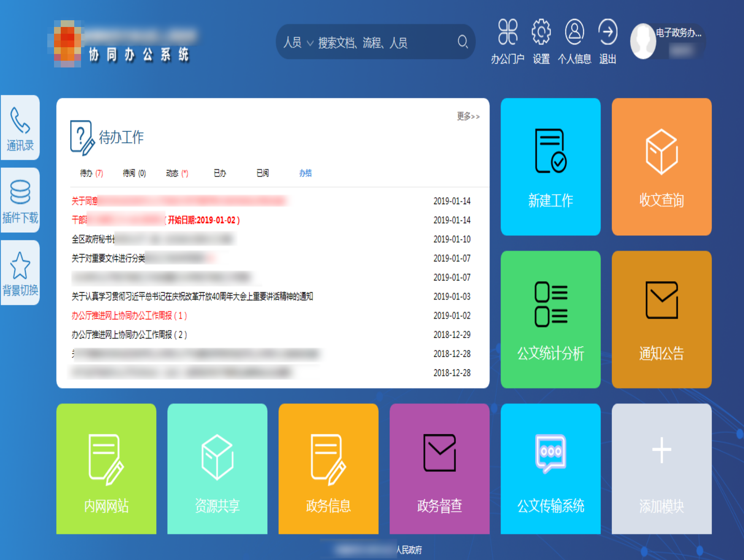Open the 内网网站 tile
This screenshot has height=560, width=744.
click(106, 469)
